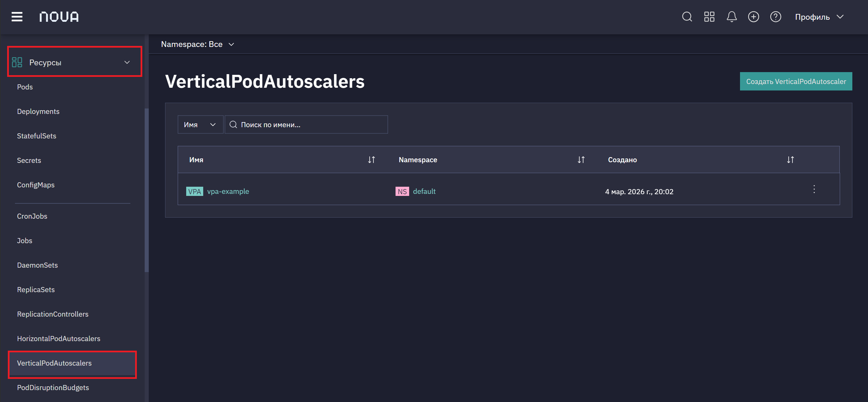The image size is (868, 402).
Task: Open the vpa-example link
Action: [x=228, y=191]
